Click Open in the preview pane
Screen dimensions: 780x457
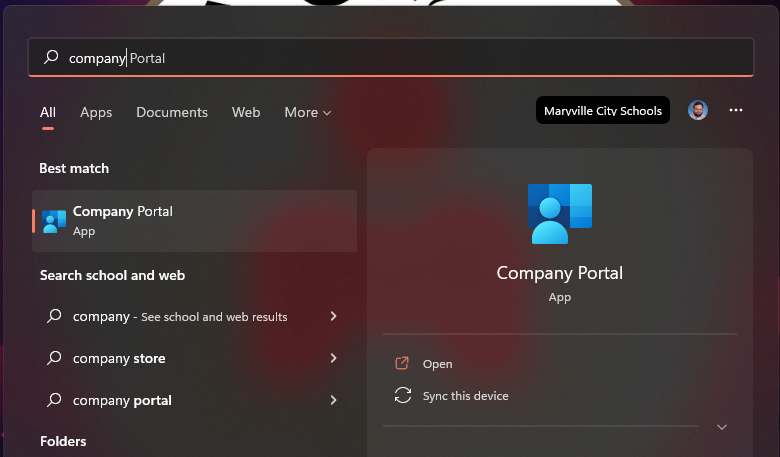(x=437, y=364)
